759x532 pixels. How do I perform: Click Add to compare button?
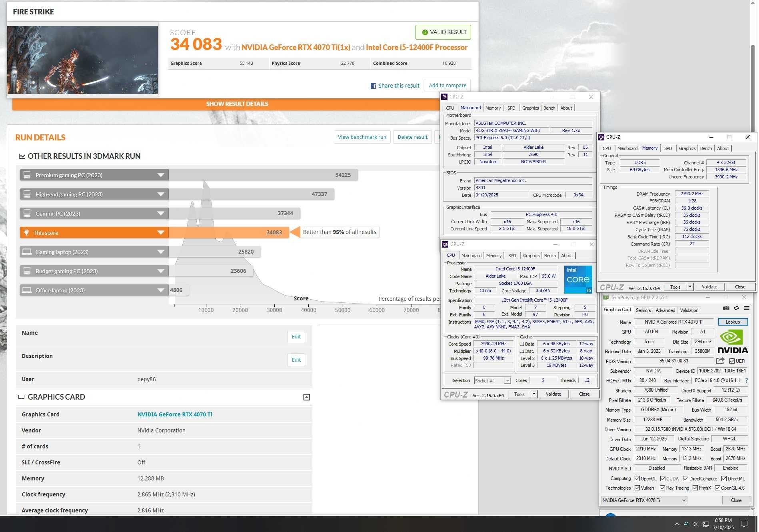point(447,86)
